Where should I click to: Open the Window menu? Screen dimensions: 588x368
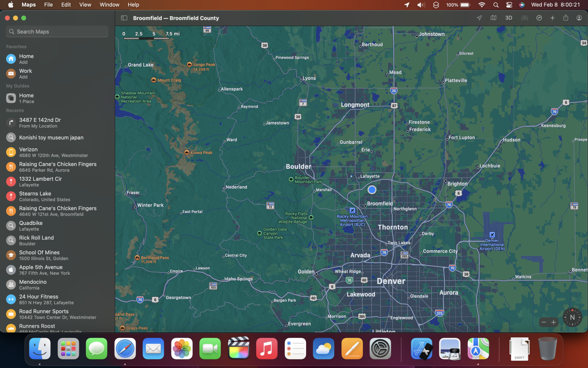point(109,5)
